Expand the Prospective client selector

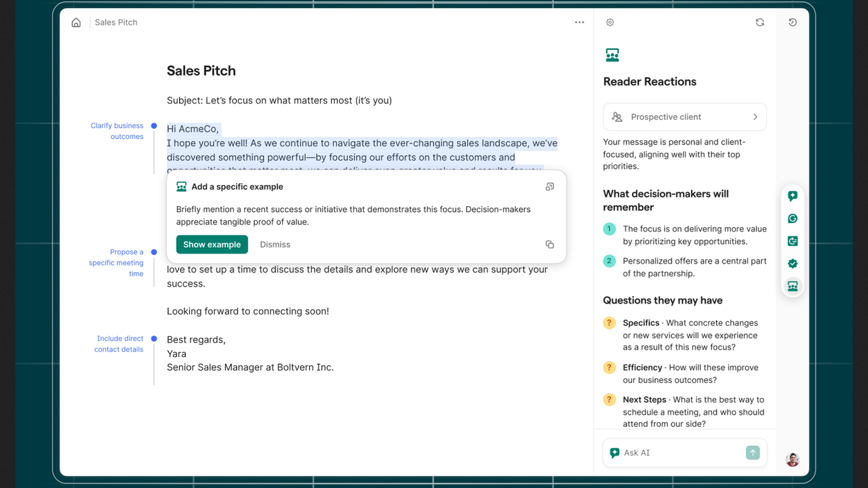click(x=685, y=117)
